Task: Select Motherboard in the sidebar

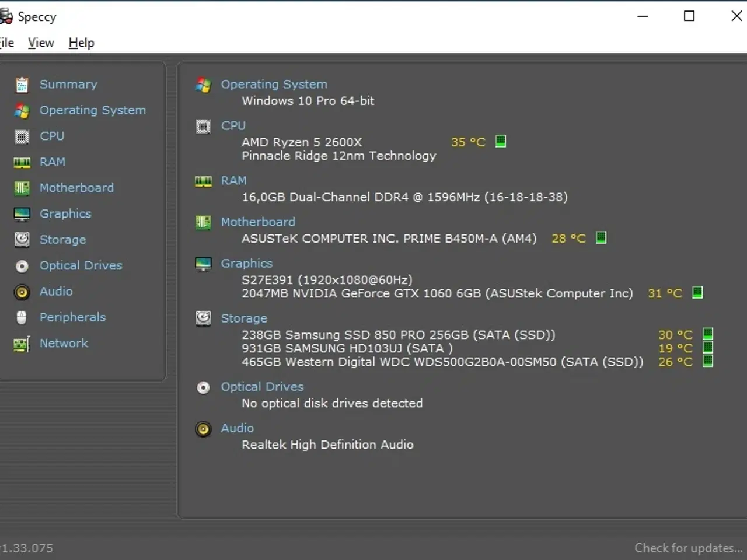Action: 76,188
